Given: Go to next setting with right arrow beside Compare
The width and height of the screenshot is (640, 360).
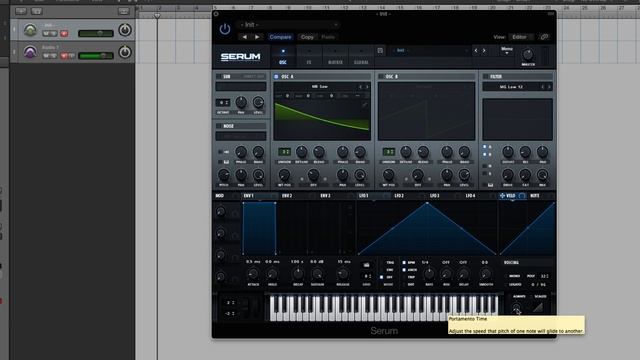Looking at the screenshot, I should pyautogui.click(x=257, y=37).
